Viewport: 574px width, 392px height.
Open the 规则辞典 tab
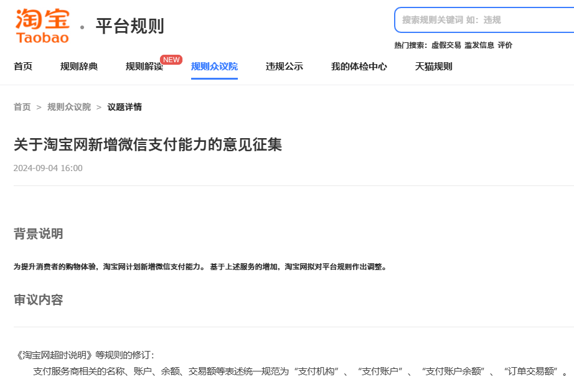coord(79,67)
